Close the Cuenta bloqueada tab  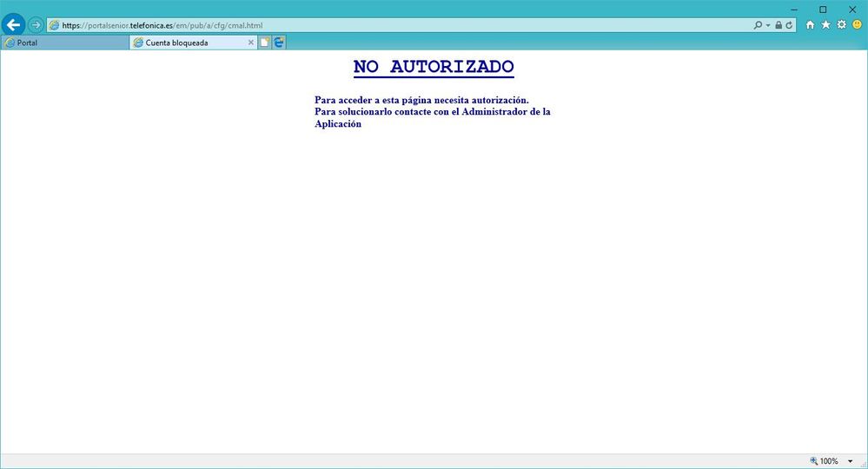tap(251, 43)
